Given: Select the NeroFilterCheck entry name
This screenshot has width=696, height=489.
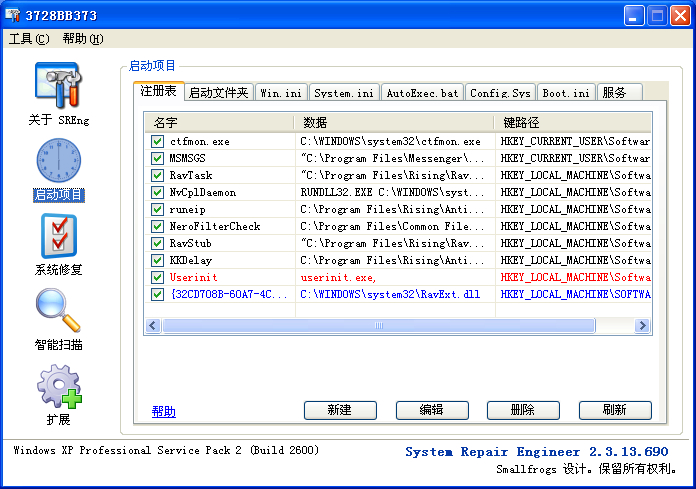Looking at the screenshot, I should (x=215, y=226).
